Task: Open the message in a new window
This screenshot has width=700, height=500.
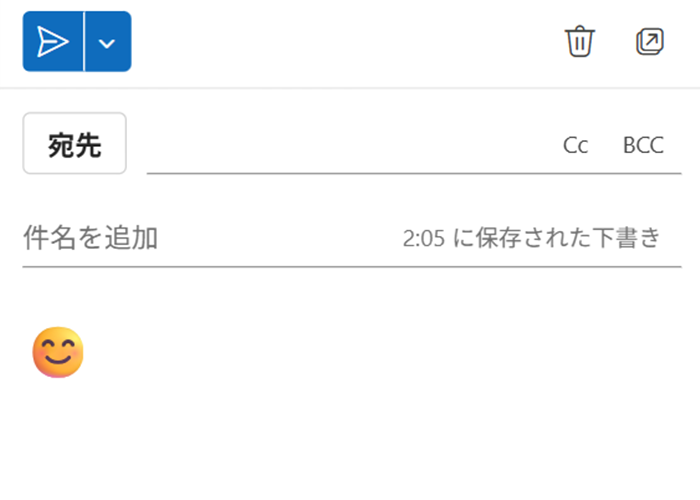Action: pyautogui.click(x=650, y=42)
